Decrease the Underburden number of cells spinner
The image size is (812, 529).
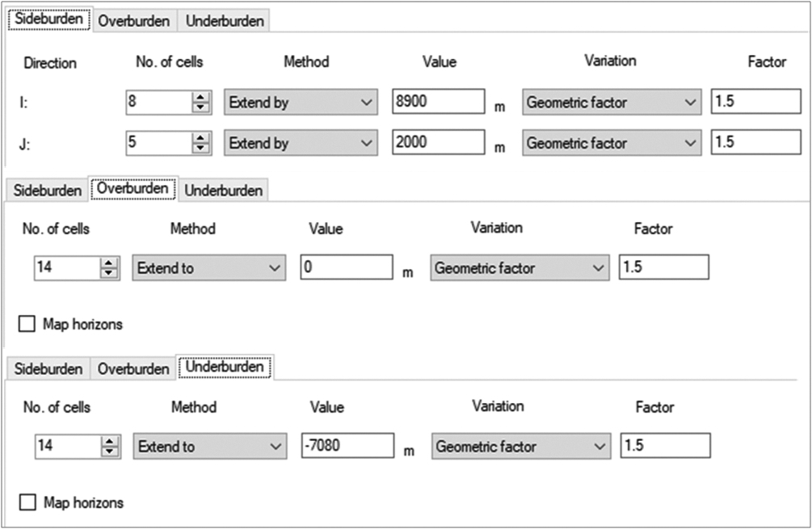[x=109, y=451]
